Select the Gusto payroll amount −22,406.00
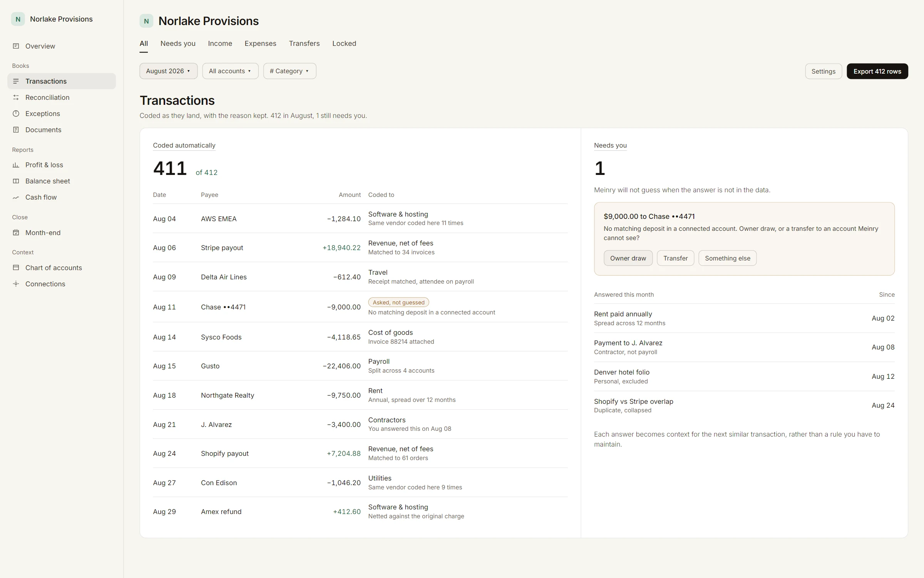Image resolution: width=924 pixels, height=578 pixels. point(341,366)
